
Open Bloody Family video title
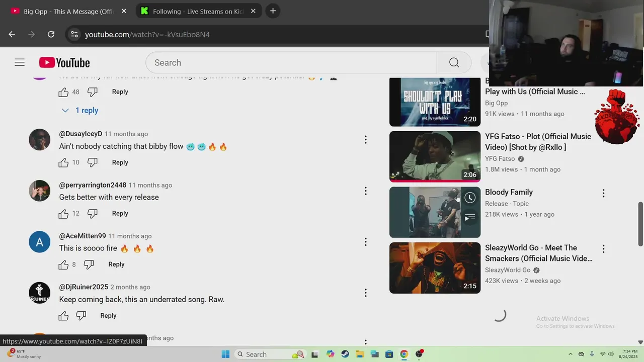(509, 192)
